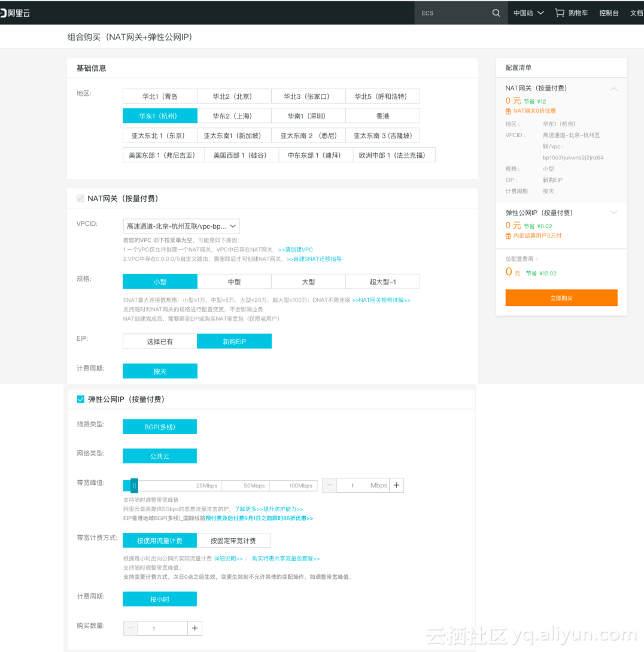Open the shopping cart icon
The image size is (644, 652).
coord(560,13)
